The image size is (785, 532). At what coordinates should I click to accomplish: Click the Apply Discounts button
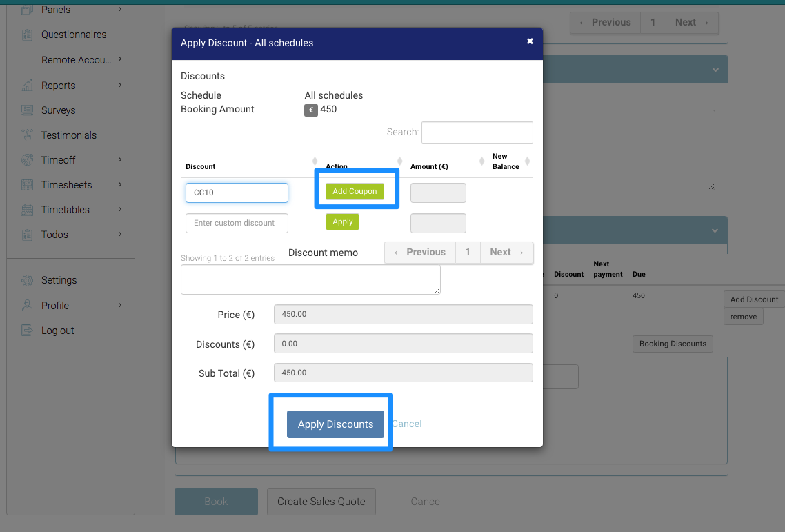[335, 424]
